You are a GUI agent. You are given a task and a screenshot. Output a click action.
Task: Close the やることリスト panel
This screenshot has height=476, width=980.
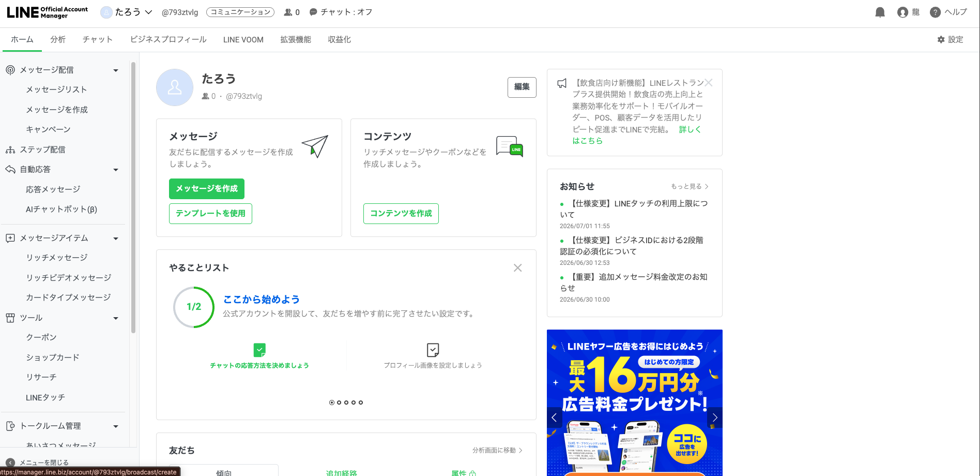517,268
